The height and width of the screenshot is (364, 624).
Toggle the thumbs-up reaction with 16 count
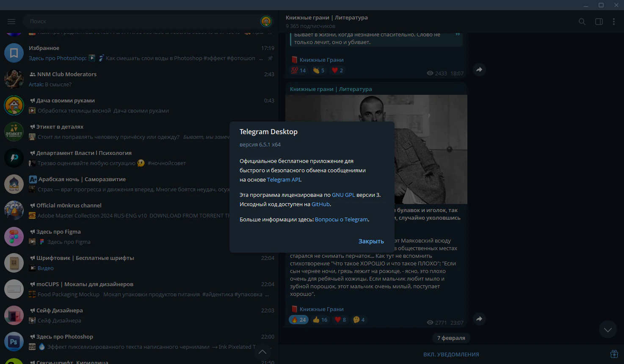click(320, 320)
